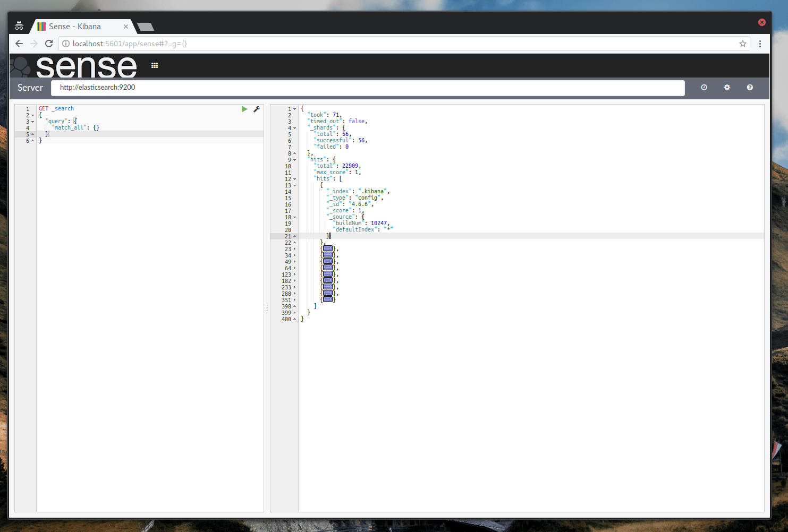The height and width of the screenshot is (532, 788).
Task: Go back in browser history
Action: [19, 44]
